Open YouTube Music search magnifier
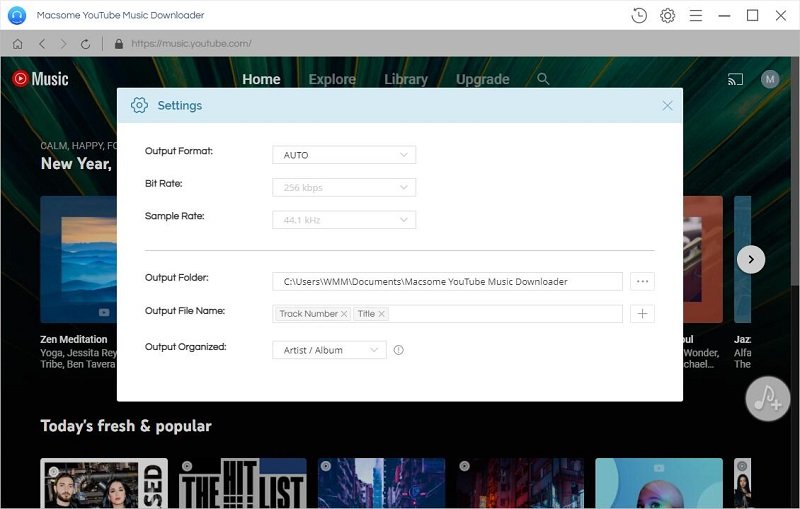The width and height of the screenshot is (800, 509). (543, 79)
